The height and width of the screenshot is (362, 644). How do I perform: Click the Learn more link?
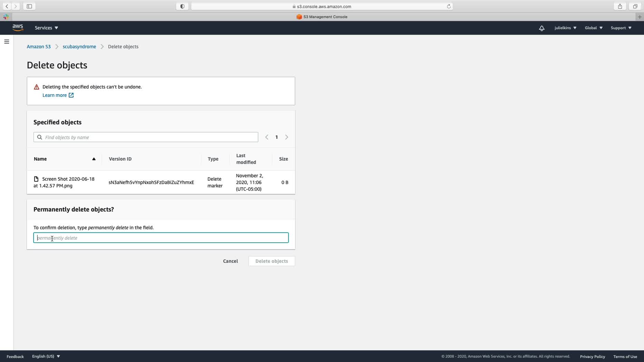point(58,95)
